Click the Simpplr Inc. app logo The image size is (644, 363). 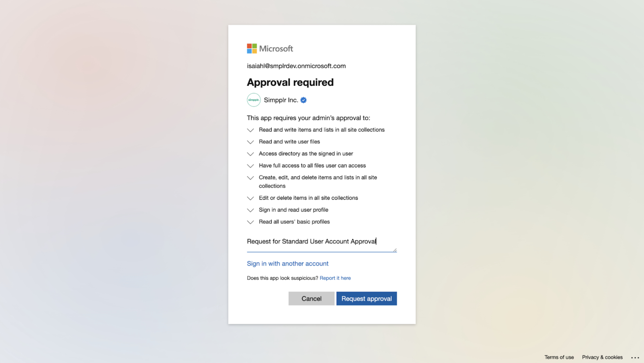click(x=254, y=100)
